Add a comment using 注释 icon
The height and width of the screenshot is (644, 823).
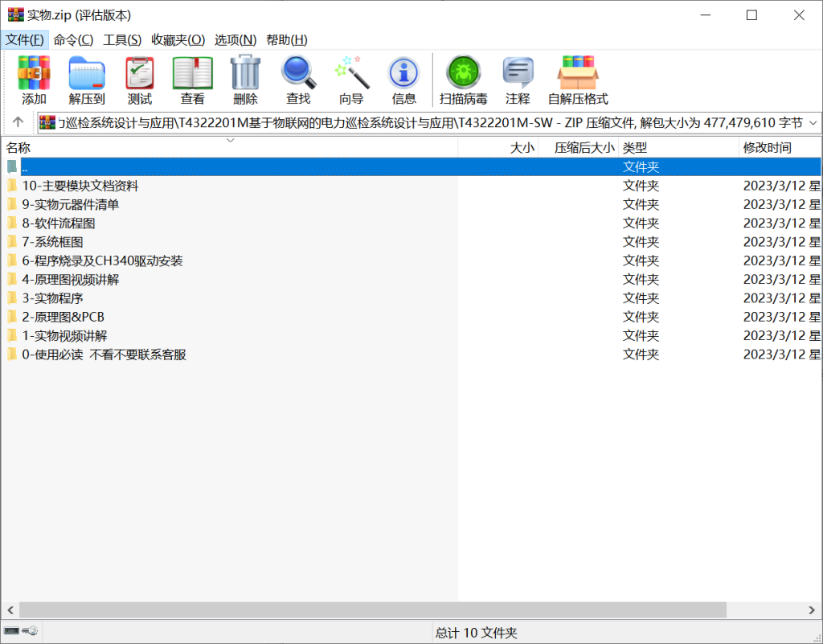pyautogui.click(x=518, y=78)
